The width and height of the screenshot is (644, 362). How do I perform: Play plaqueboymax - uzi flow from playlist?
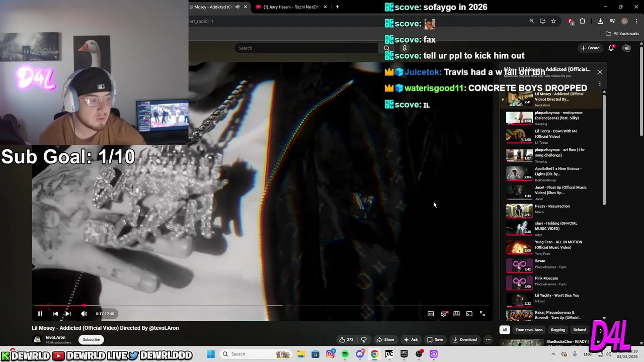[x=552, y=155]
